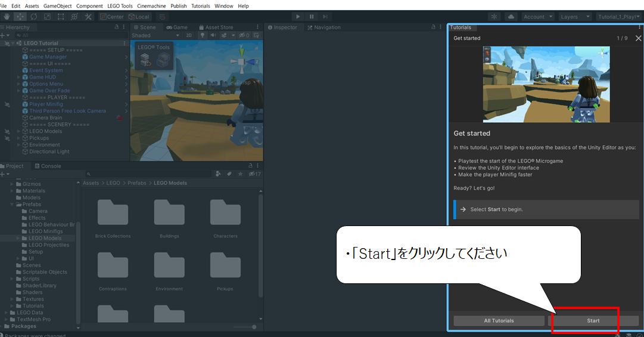Viewport: 644px width, 337px height.
Task: Open Tutorials panel three-dot options menu
Action: tap(639, 27)
